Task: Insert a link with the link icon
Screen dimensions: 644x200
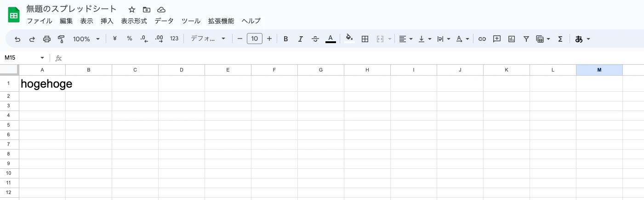Action: (x=482, y=39)
